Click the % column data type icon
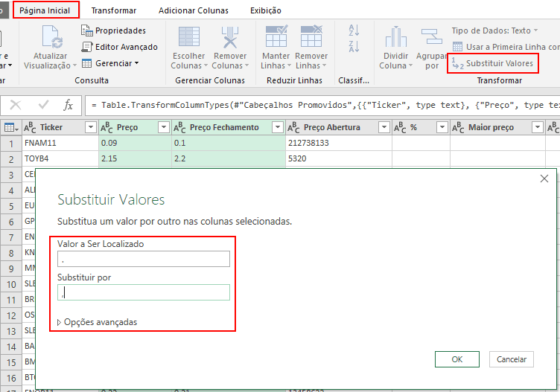This screenshot has width=560, height=392. [x=400, y=127]
